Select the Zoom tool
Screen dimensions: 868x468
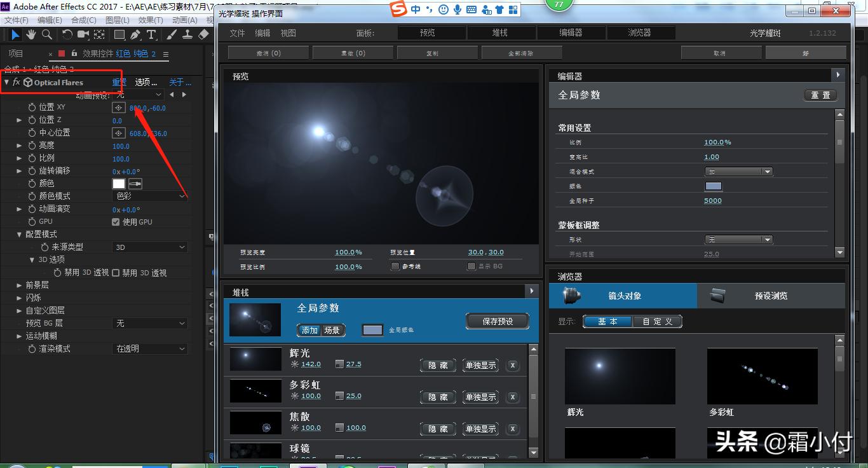coord(47,34)
